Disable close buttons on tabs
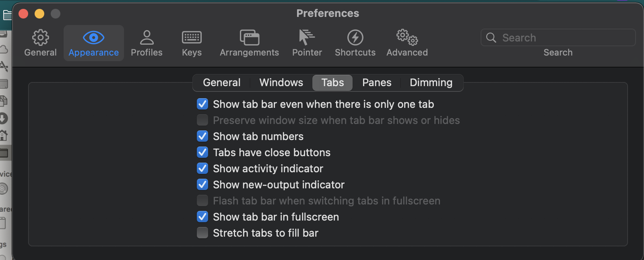644x260 pixels. (202, 152)
